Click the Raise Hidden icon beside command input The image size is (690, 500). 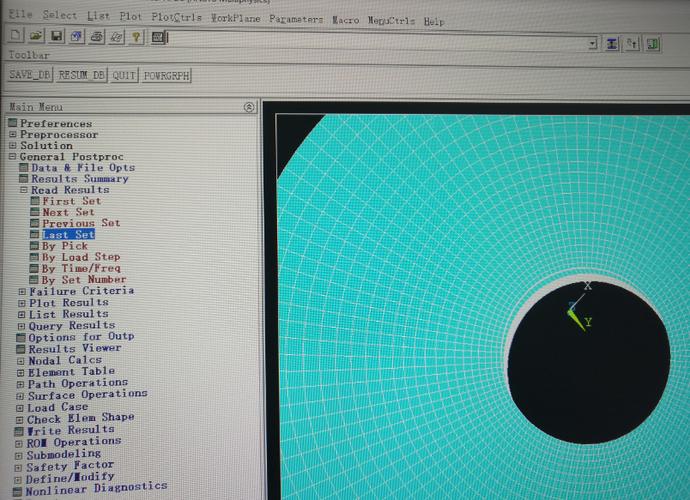612,44
